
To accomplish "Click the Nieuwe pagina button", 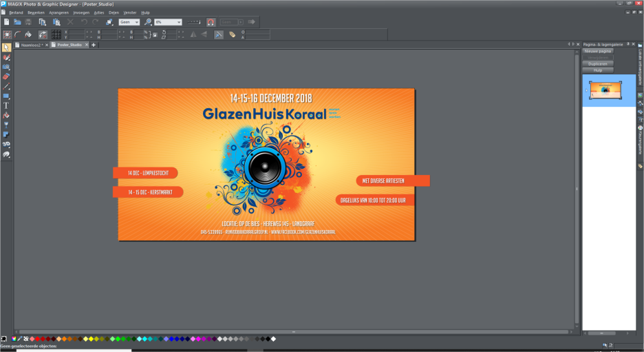I will click(597, 51).
